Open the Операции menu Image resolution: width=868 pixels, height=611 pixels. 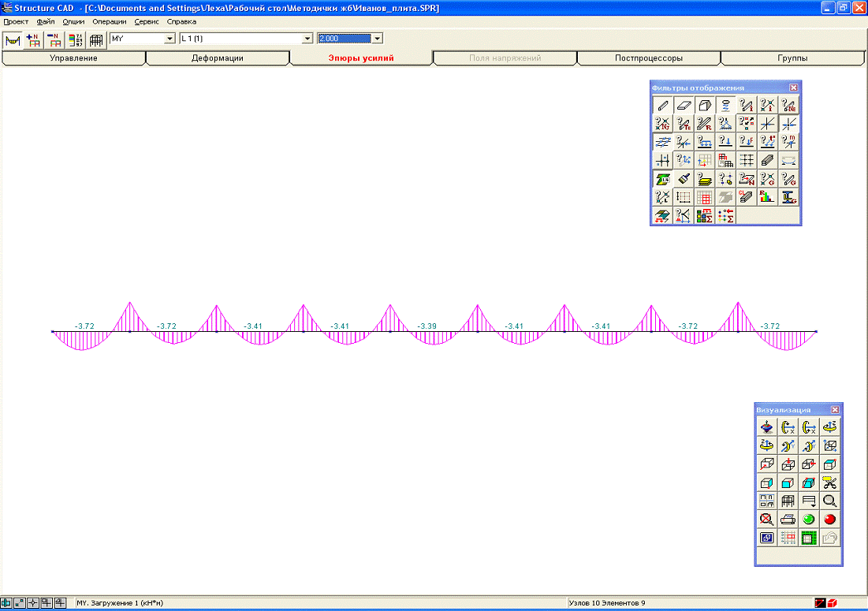tap(109, 21)
